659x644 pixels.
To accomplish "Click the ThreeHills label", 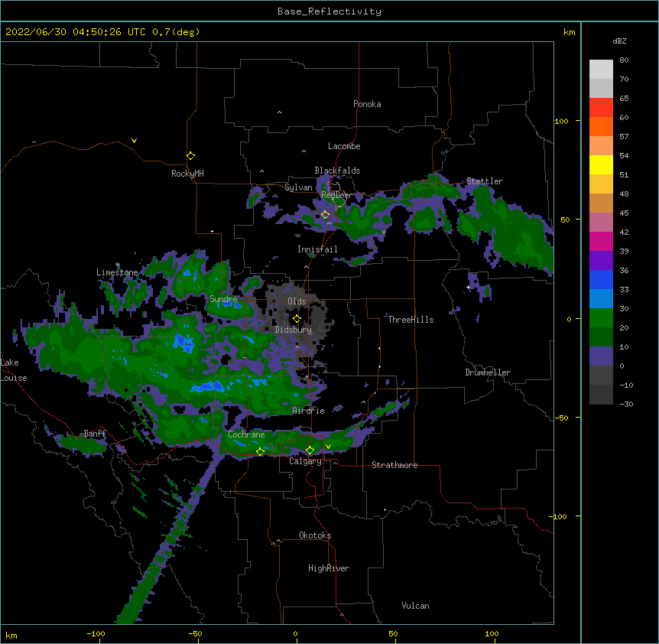I will click(411, 320).
